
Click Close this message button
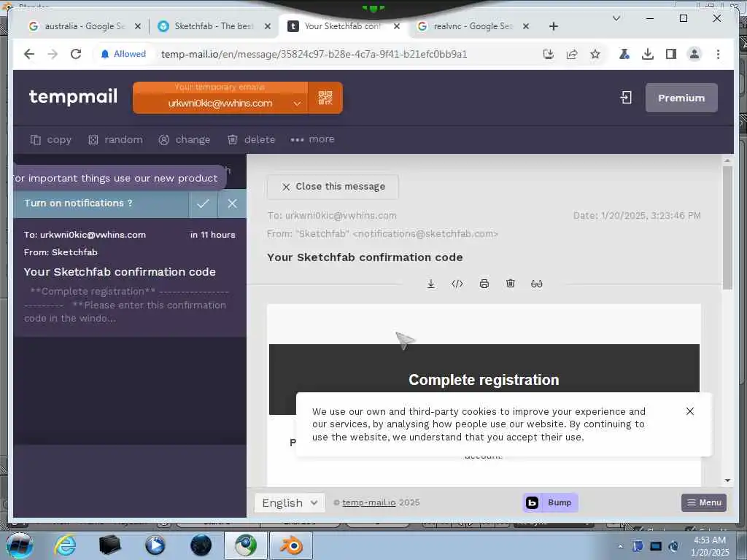pos(333,187)
